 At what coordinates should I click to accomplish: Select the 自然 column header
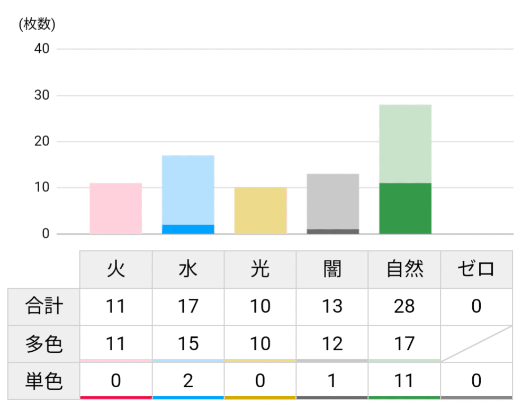[x=404, y=269]
